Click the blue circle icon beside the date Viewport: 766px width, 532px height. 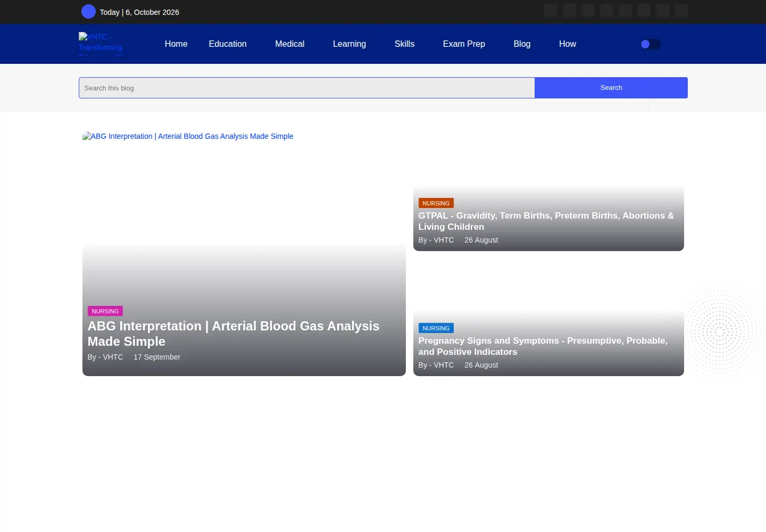tap(88, 12)
